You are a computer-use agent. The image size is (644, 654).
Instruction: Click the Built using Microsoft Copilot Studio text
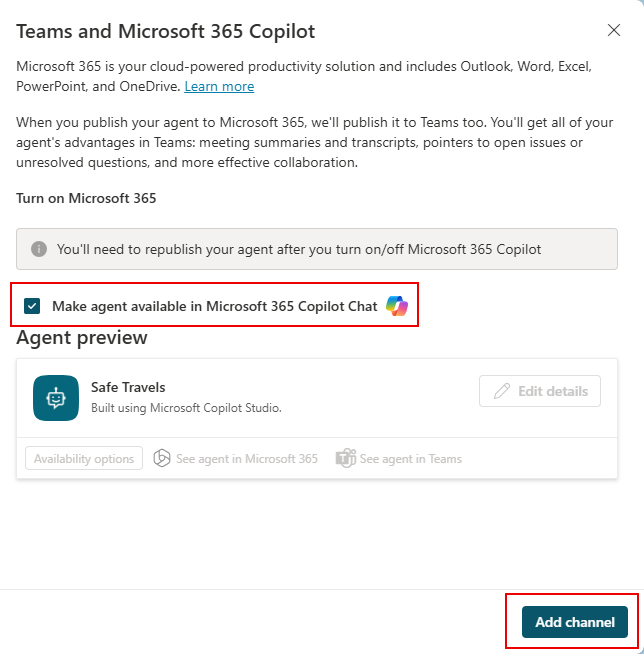[187, 407]
